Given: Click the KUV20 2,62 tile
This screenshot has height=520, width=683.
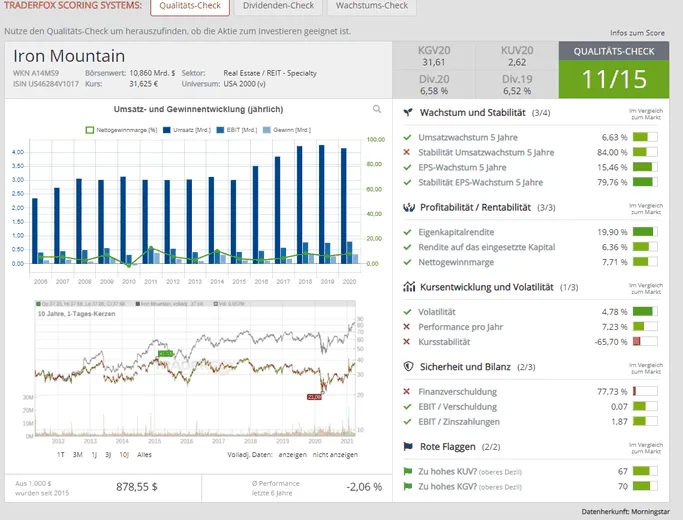Looking at the screenshot, I should pyautogui.click(x=517, y=56).
